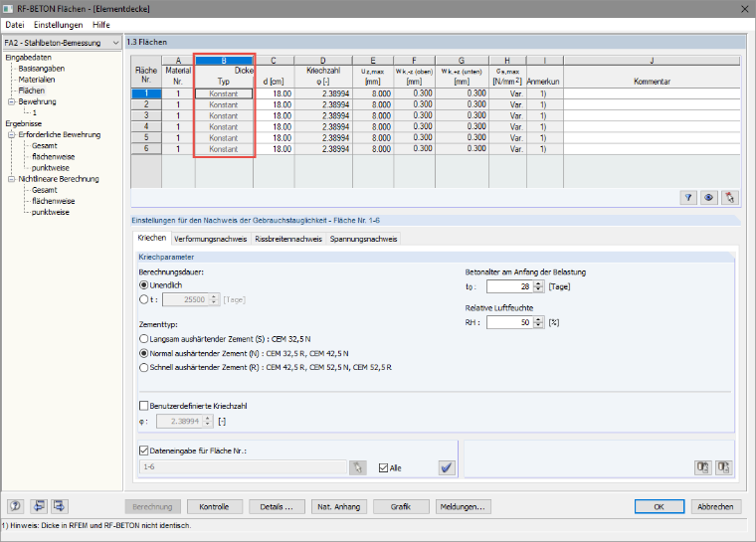Click the Abbrechen button
This screenshot has height=542, width=756.
(x=715, y=507)
